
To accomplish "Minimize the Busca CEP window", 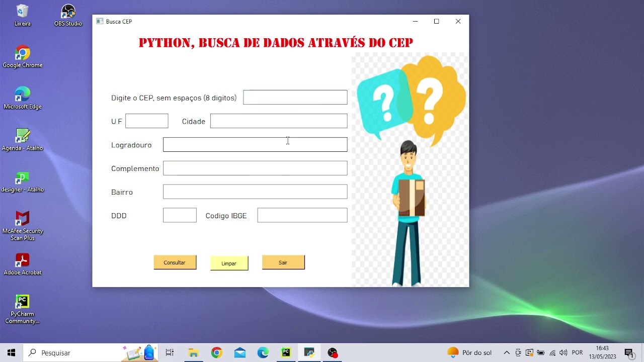I will (415, 21).
